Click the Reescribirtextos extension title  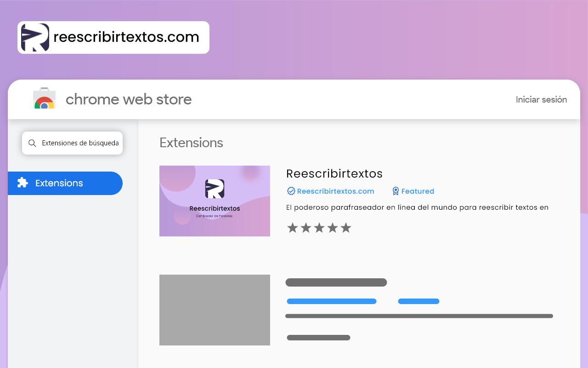coord(334,174)
